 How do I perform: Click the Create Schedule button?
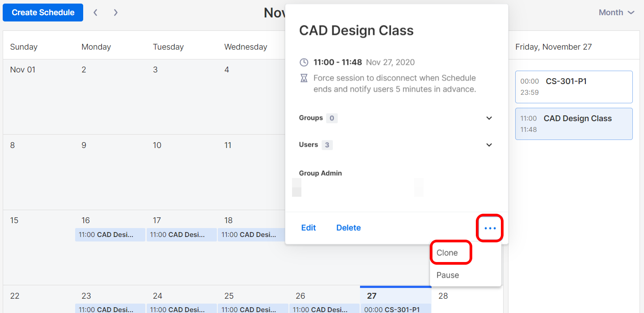pos(43,13)
